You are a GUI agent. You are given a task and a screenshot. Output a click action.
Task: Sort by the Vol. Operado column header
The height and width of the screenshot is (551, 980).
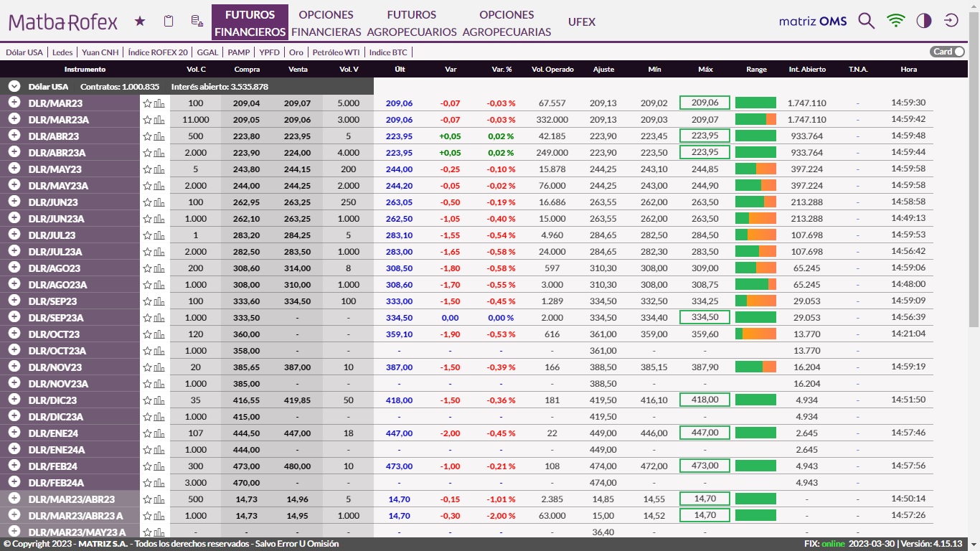click(x=552, y=70)
